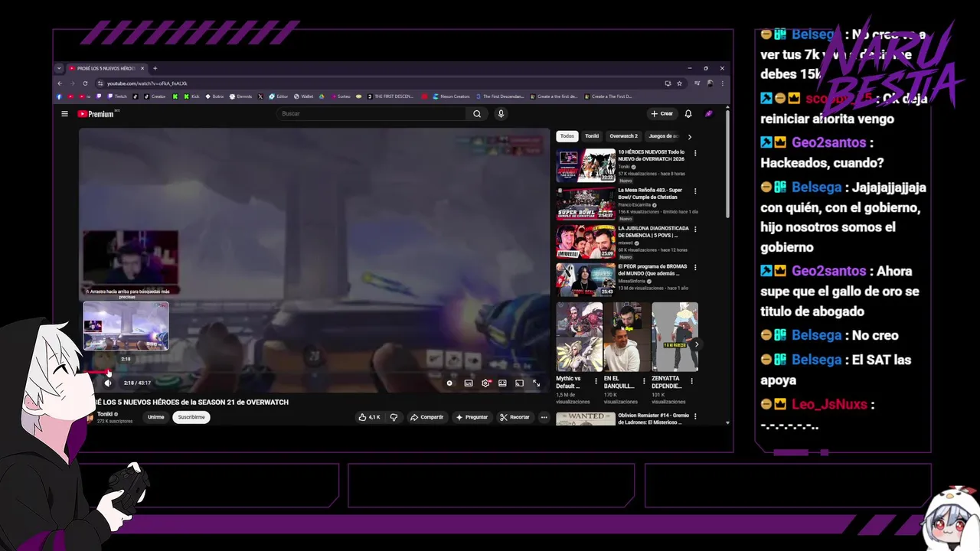The image size is (980, 551).
Task: Open the tab search dropdown in Chrome
Action: [59, 68]
